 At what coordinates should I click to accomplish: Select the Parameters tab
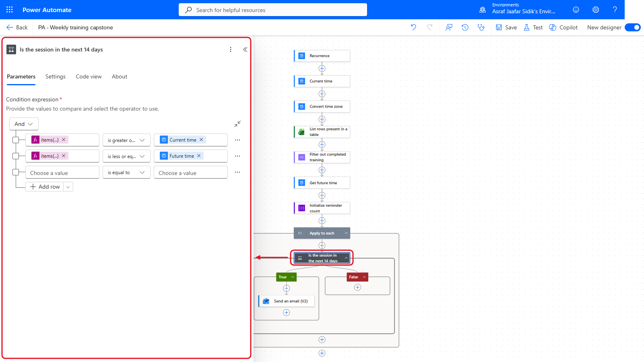pyautogui.click(x=21, y=76)
